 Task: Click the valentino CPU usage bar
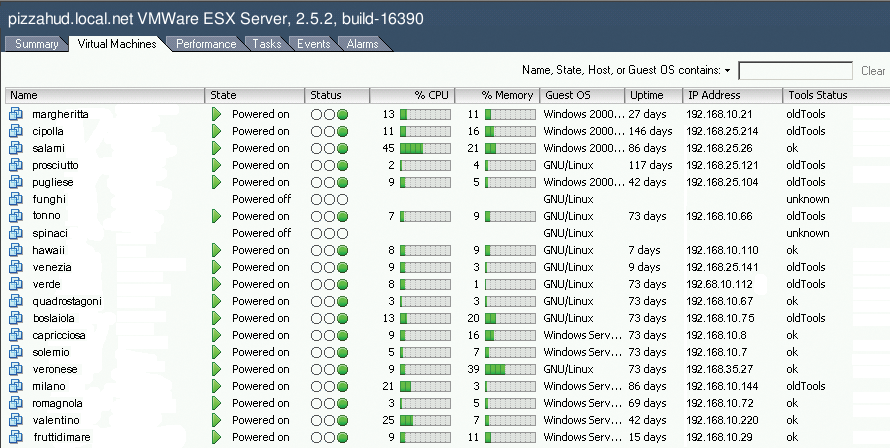(425, 420)
